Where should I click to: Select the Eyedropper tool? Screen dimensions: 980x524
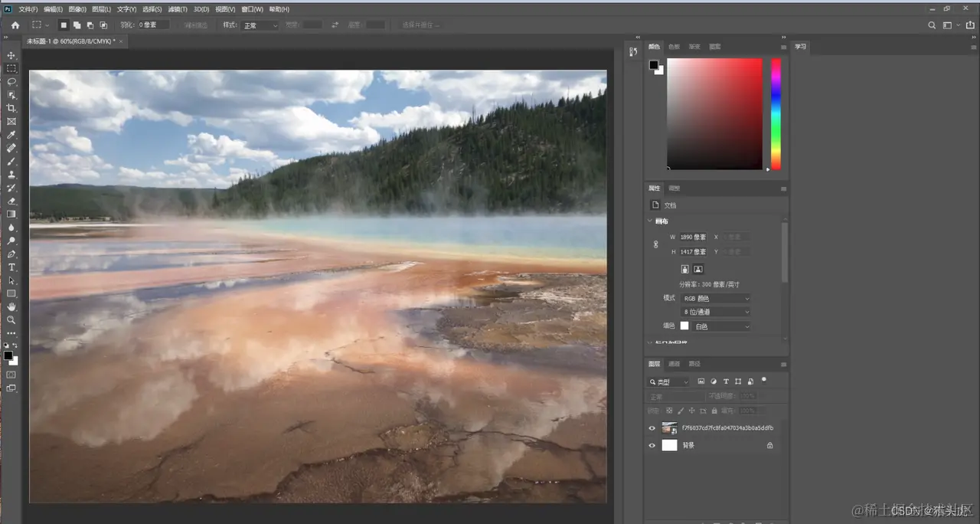(11, 135)
